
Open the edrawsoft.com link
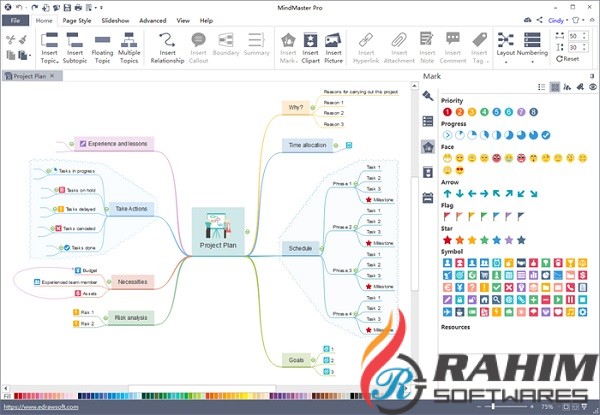(41, 407)
